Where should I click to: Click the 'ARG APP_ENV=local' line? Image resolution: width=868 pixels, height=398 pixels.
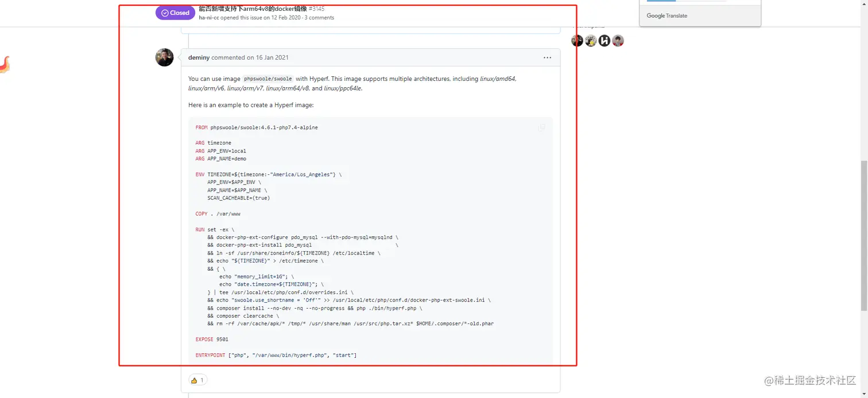click(x=220, y=151)
